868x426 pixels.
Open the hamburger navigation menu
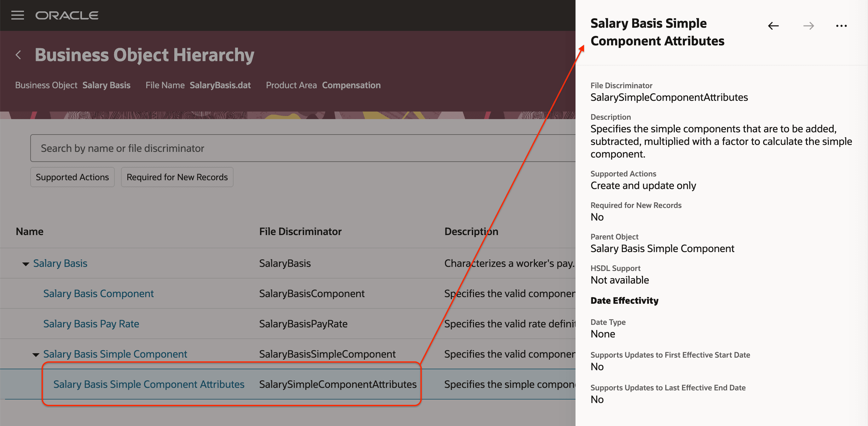pos(18,15)
